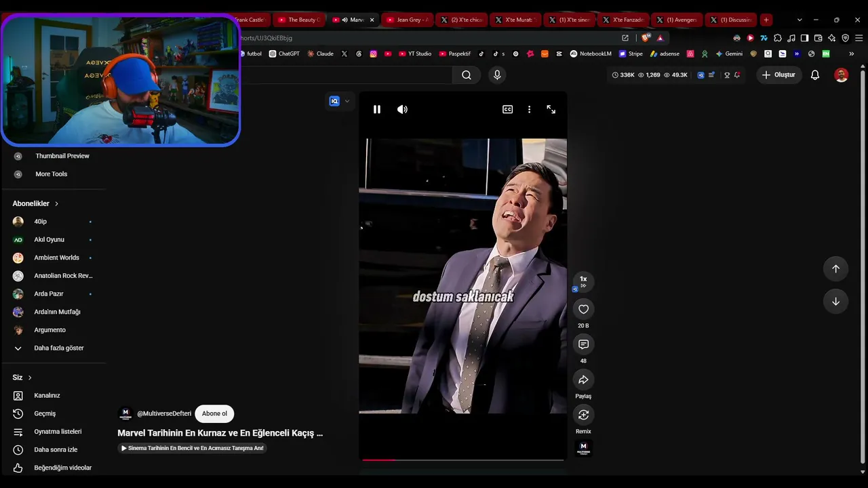Remix this Short
Image resolution: width=868 pixels, height=488 pixels.
pos(583,415)
